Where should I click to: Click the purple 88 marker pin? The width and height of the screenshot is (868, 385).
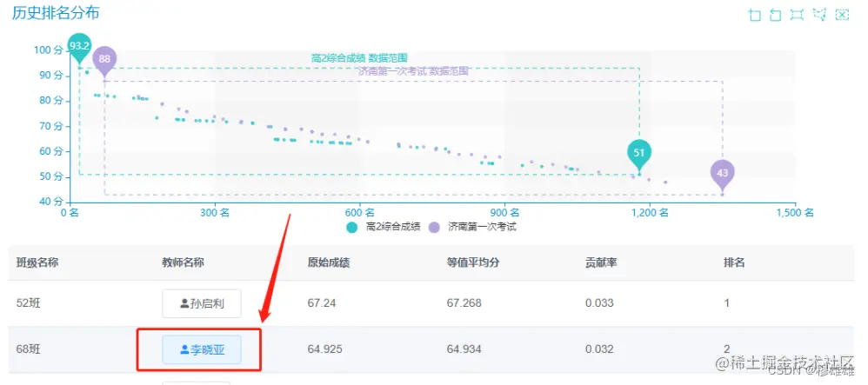[x=104, y=60]
